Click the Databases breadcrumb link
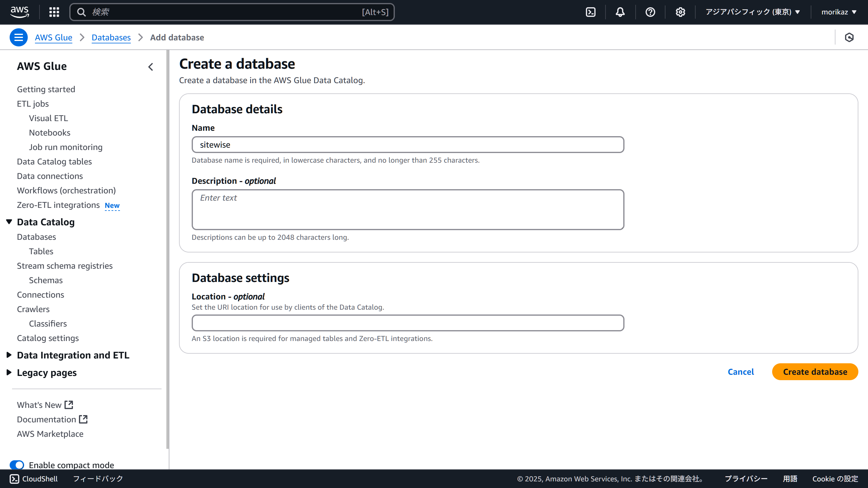868x488 pixels. click(x=111, y=37)
